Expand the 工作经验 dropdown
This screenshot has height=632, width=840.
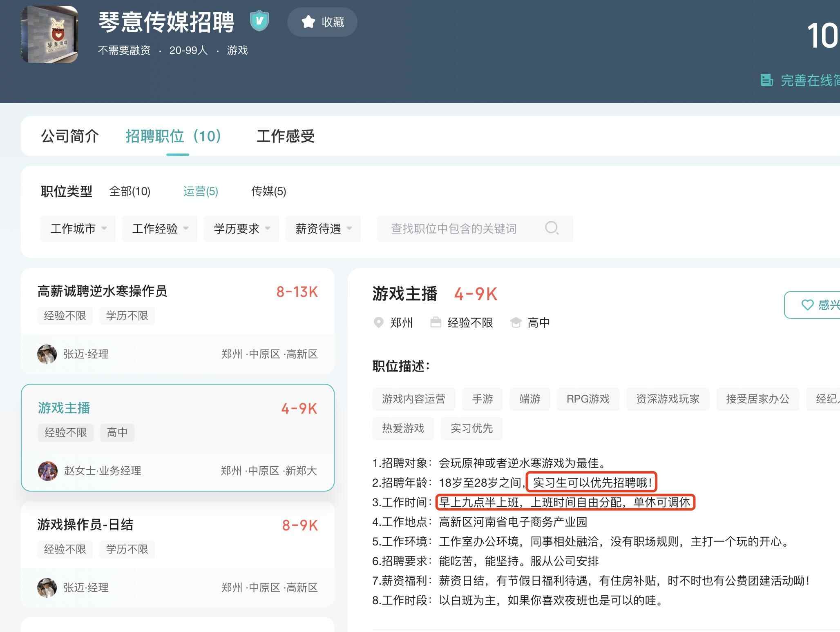pos(160,229)
